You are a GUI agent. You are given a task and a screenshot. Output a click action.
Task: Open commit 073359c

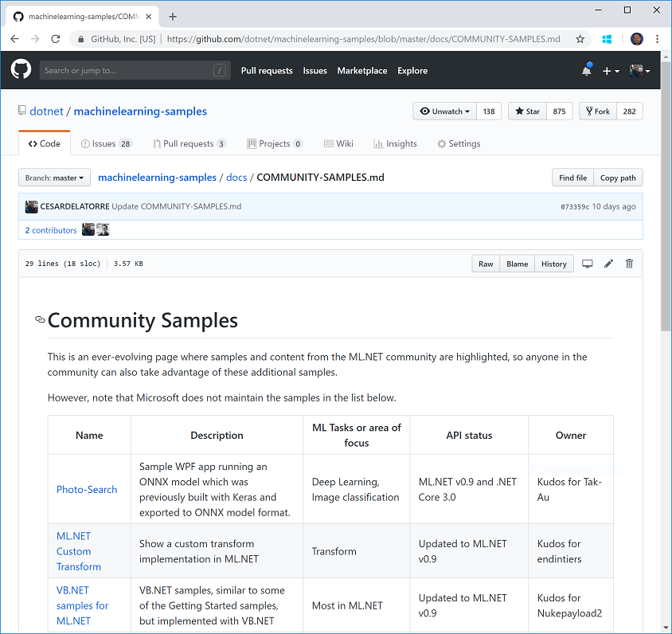pos(575,206)
